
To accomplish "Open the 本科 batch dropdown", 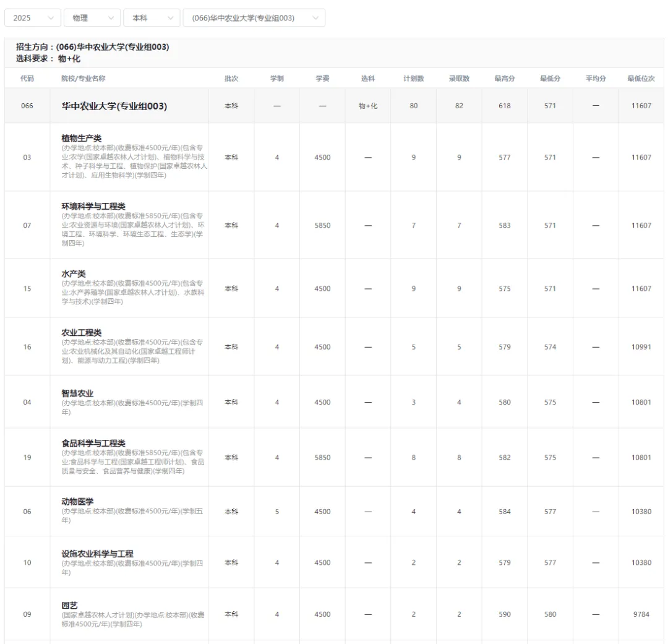I will point(152,18).
